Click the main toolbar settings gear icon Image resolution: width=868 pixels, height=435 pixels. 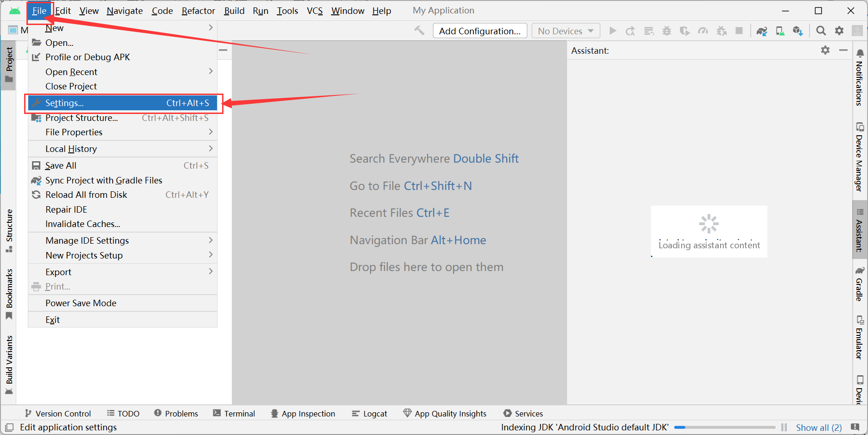point(839,31)
